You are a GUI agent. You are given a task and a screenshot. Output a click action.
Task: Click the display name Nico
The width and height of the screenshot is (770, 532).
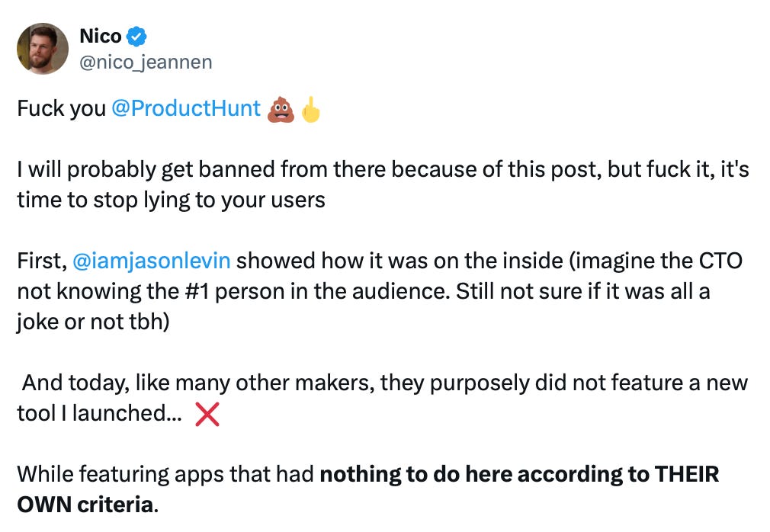101,36
